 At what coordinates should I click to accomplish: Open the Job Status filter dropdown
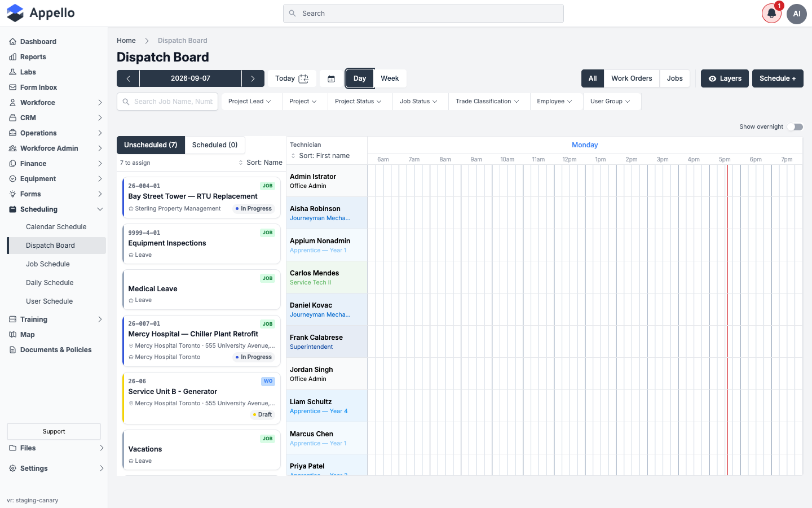pos(419,102)
